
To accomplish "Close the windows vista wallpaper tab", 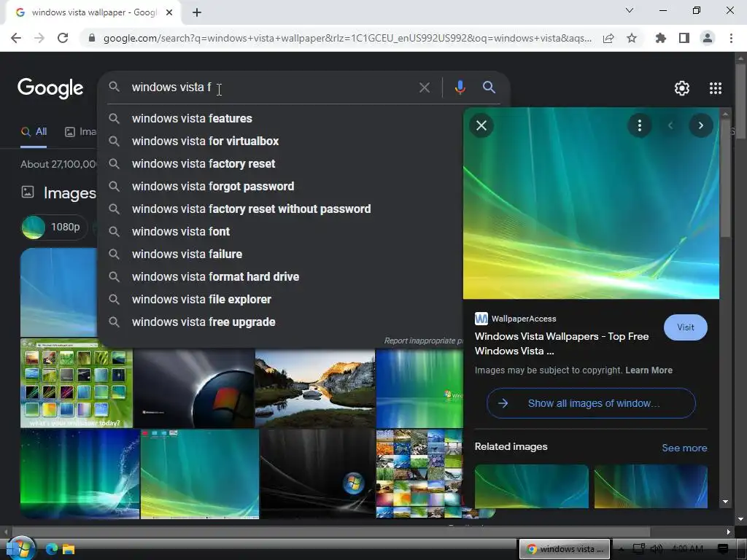I will click(169, 12).
